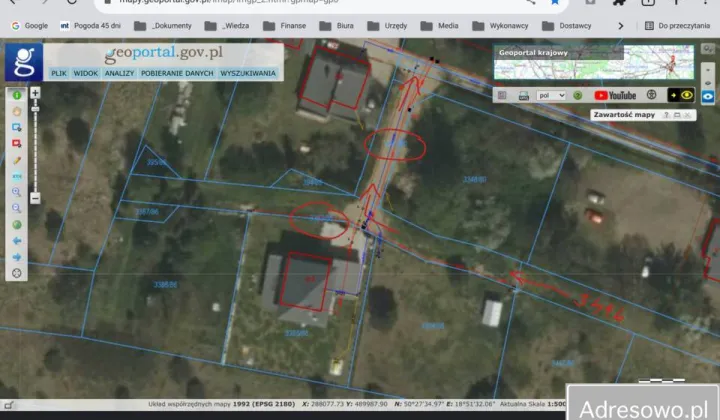Go to previous map view arrow
The height and width of the screenshot is (420, 720).
(17, 240)
